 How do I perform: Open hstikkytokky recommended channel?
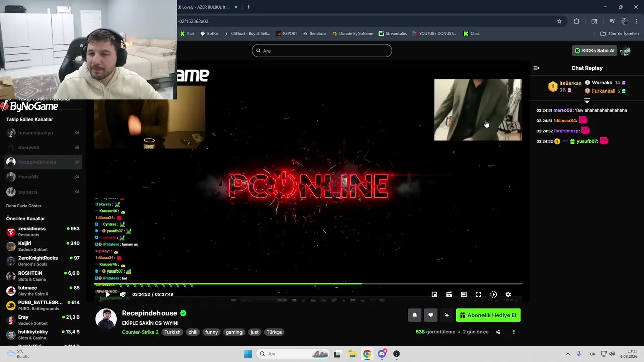coord(43,334)
